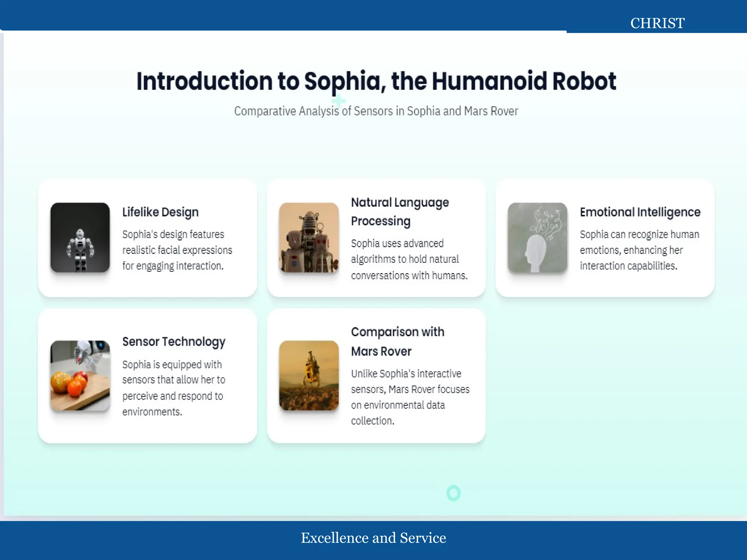Image resolution: width=747 pixels, height=560 pixels.
Task: Click the teal plus decoration icon
Action: pyautogui.click(x=338, y=101)
